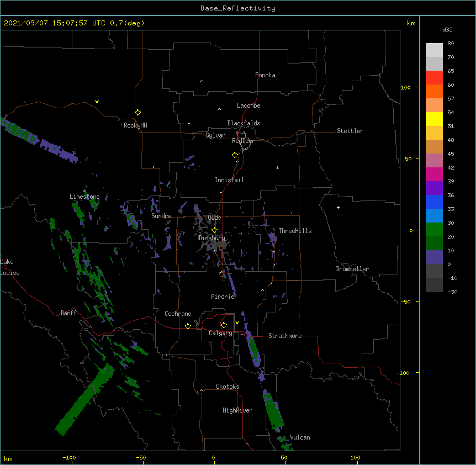
Task: Click the yellow v marker northwest of RockyMH
Action: pyautogui.click(x=97, y=102)
